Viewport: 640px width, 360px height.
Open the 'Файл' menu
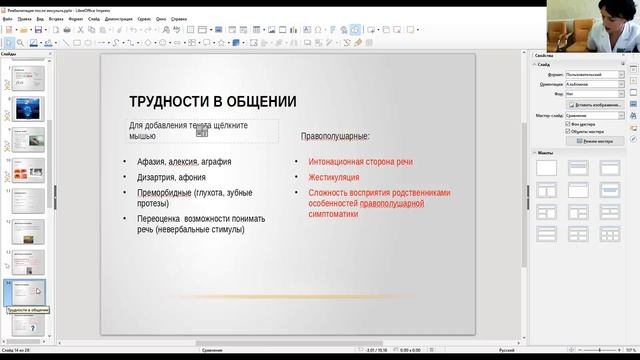tap(7, 19)
